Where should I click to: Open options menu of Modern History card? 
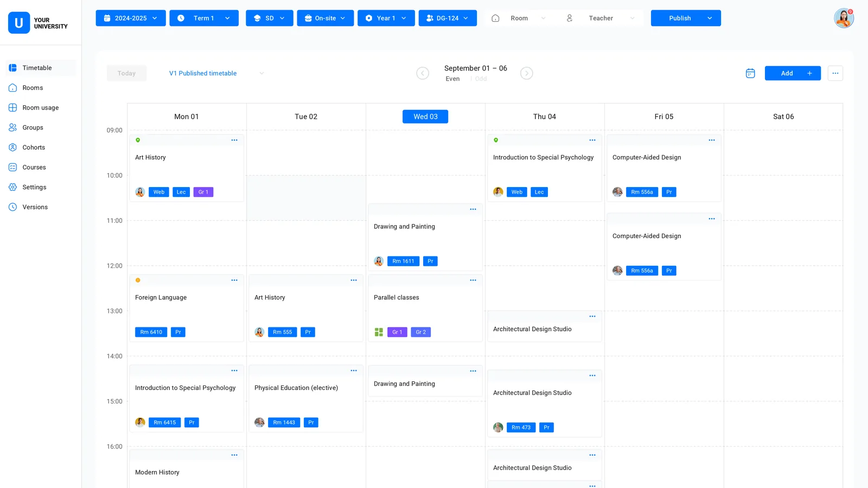[234, 455]
